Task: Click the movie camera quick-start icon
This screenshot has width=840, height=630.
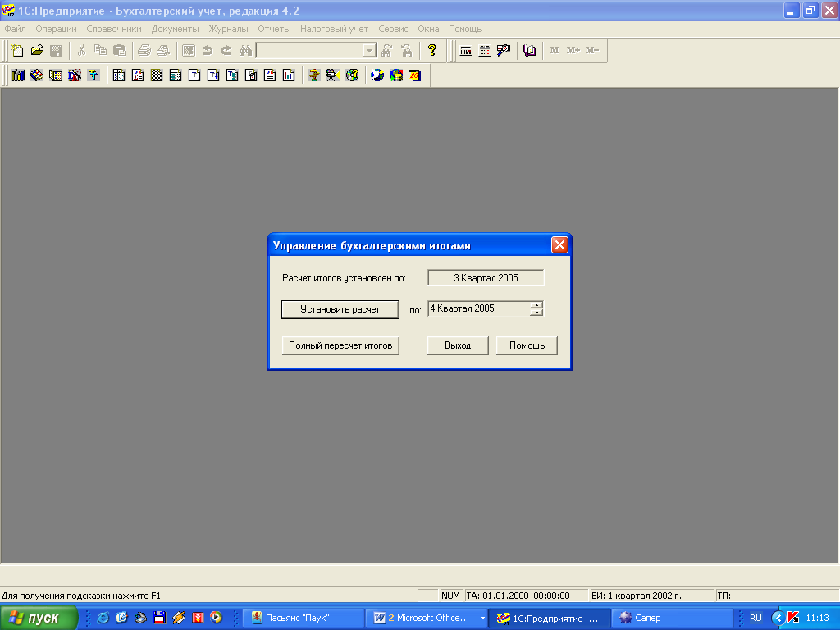Action: coord(333,75)
